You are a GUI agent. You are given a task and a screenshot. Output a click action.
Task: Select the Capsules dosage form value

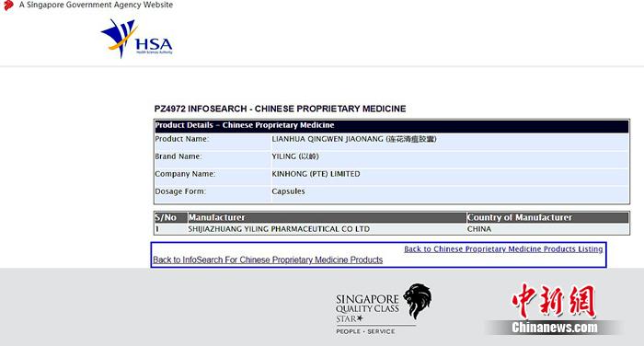click(x=288, y=191)
